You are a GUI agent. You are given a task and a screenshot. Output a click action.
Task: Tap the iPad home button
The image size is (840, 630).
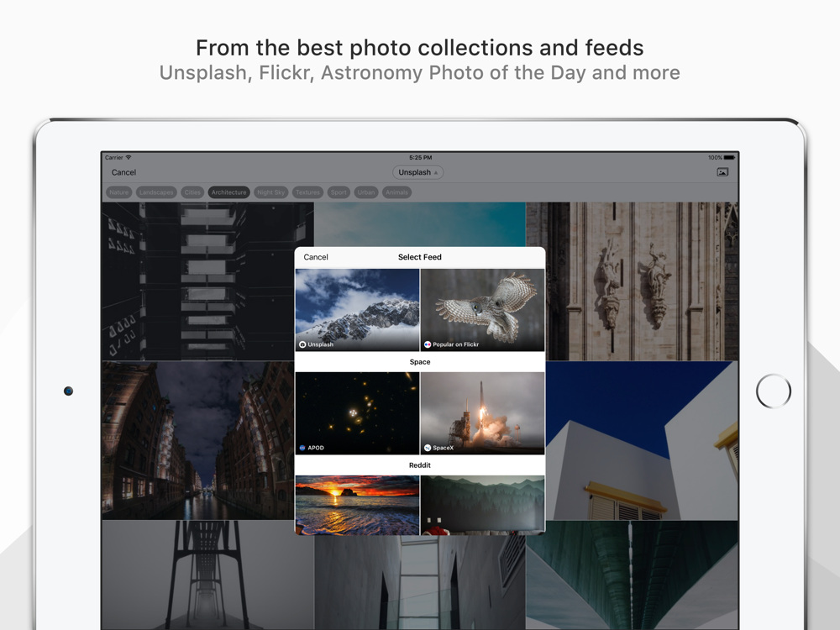(x=774, y=391)
